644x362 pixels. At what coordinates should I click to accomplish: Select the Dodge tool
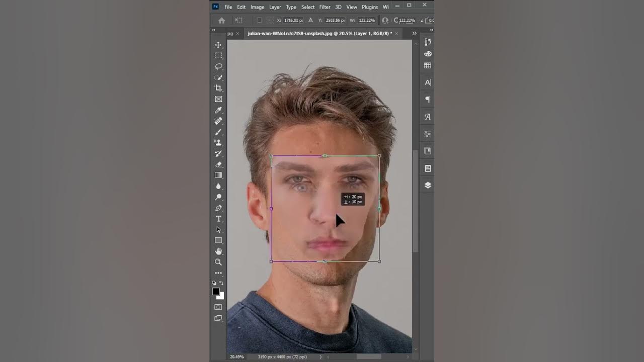[x=218, y=197]
